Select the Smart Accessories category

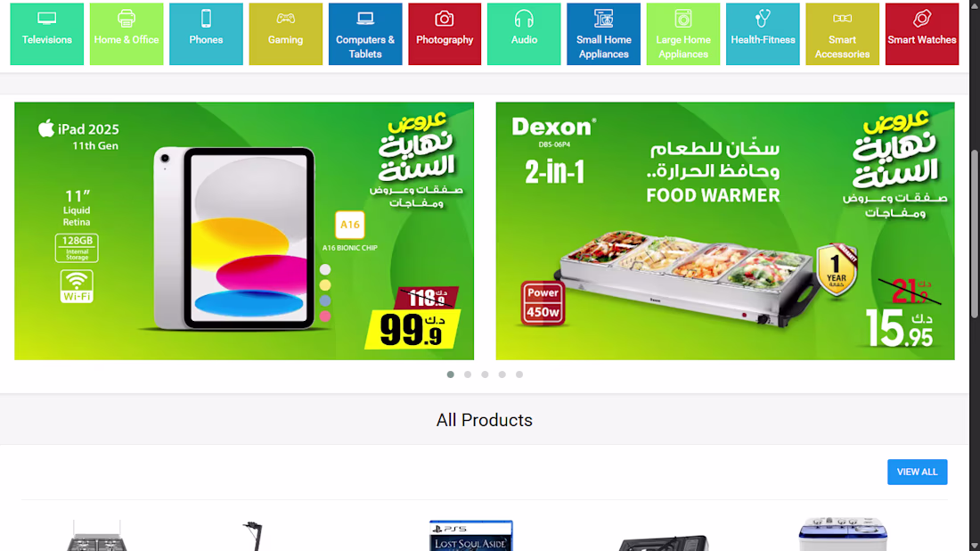[x=842, y=34]
